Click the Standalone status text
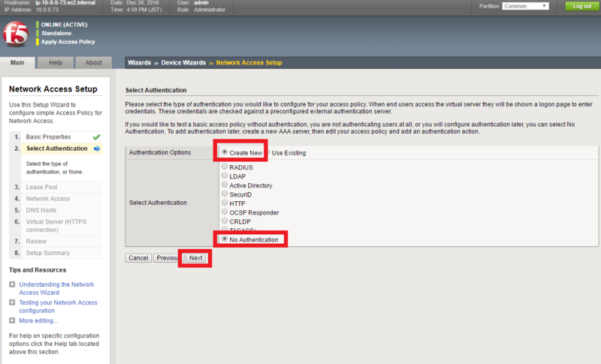 coord(56,33)
